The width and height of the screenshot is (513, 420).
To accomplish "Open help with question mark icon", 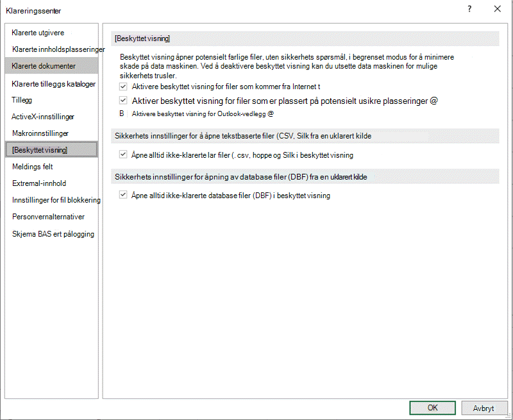I will [469, 9].
